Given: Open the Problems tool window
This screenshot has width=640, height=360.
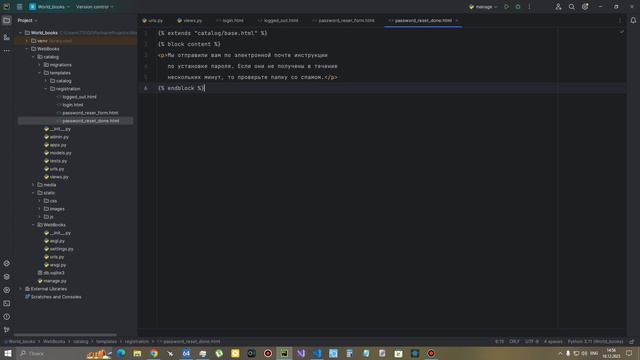Looking at the screenshot, I should [x=7, y=317].
